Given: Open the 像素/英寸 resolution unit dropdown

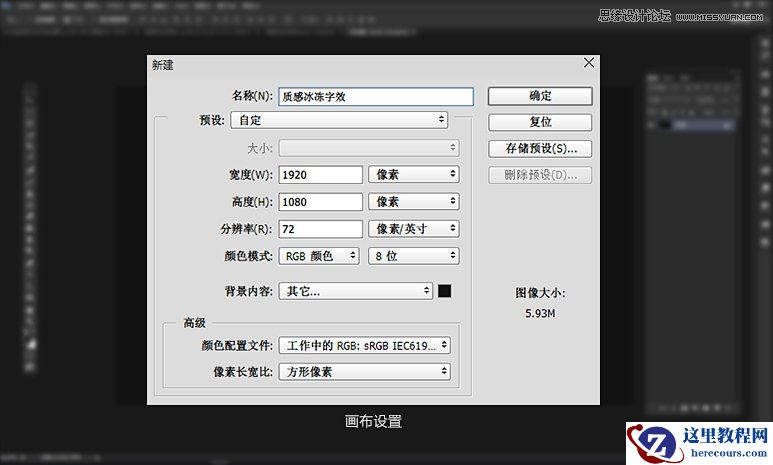Looking at the screenshot, I should [x=414, y=228].
